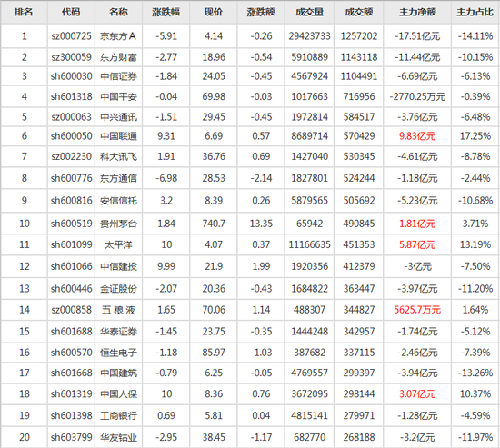This screenshot has height=448, width=500.
Task: Select stock code sz000858
Action: pos(71,310)
